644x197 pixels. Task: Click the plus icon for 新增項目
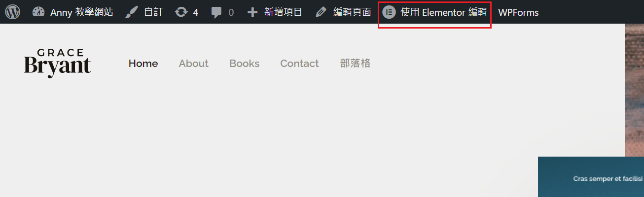point(252,12)
